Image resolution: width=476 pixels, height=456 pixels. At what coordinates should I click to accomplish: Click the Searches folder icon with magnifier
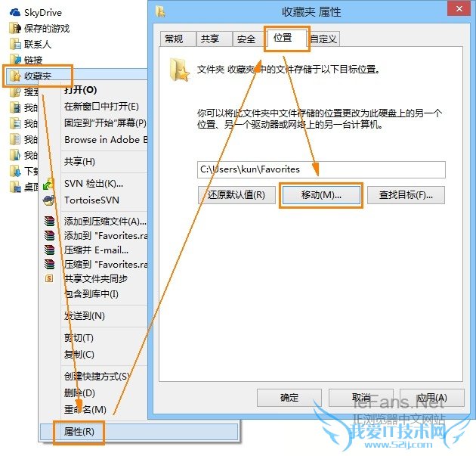coord(15,92)
